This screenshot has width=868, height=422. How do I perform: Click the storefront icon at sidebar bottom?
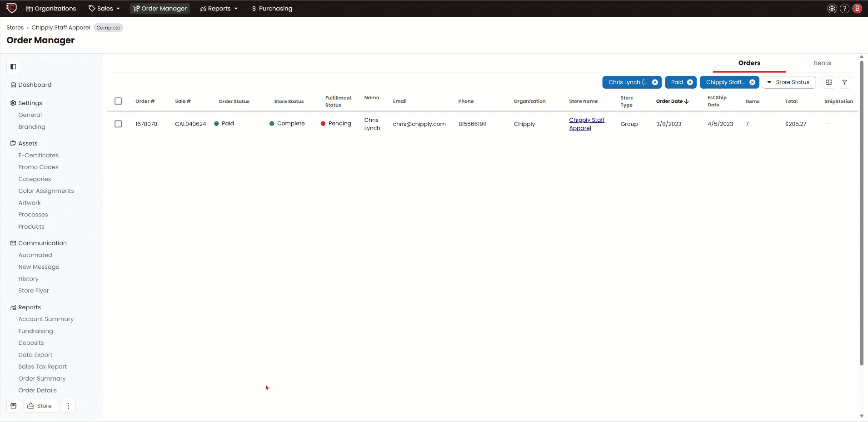click(x=14, y=406)
